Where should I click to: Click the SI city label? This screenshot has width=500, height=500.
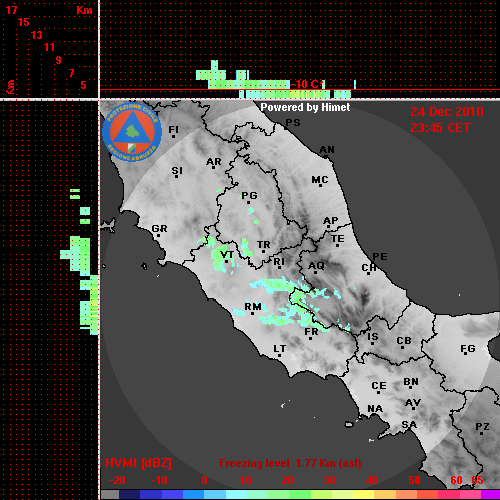click(x=177, y=171)
